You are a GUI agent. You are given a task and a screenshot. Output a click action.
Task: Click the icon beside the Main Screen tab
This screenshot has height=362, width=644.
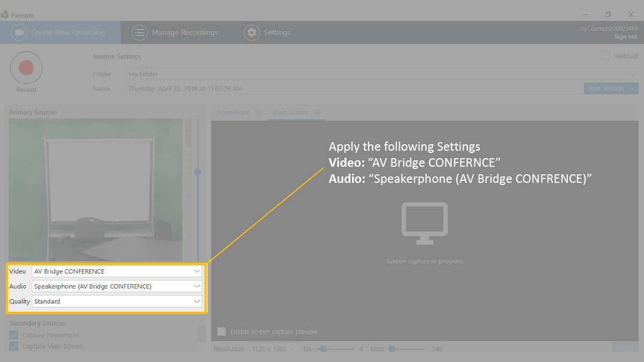[x=317, y=113]
